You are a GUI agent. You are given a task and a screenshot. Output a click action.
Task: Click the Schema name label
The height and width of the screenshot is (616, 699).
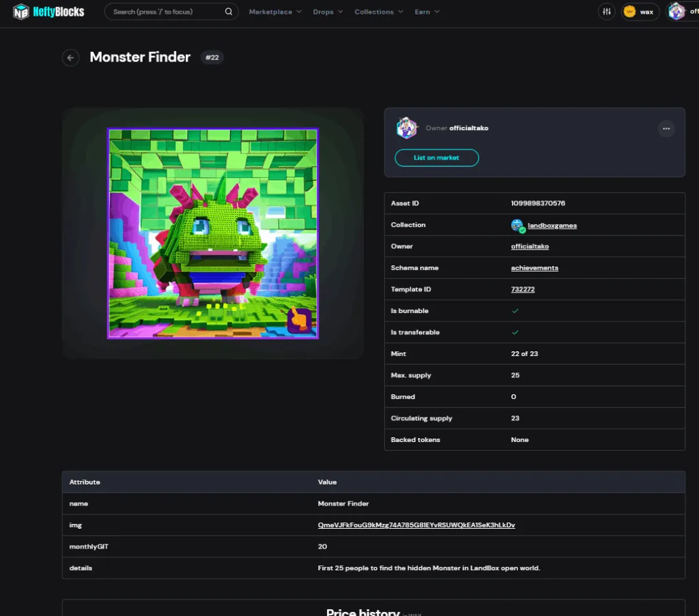pos(414,267)
